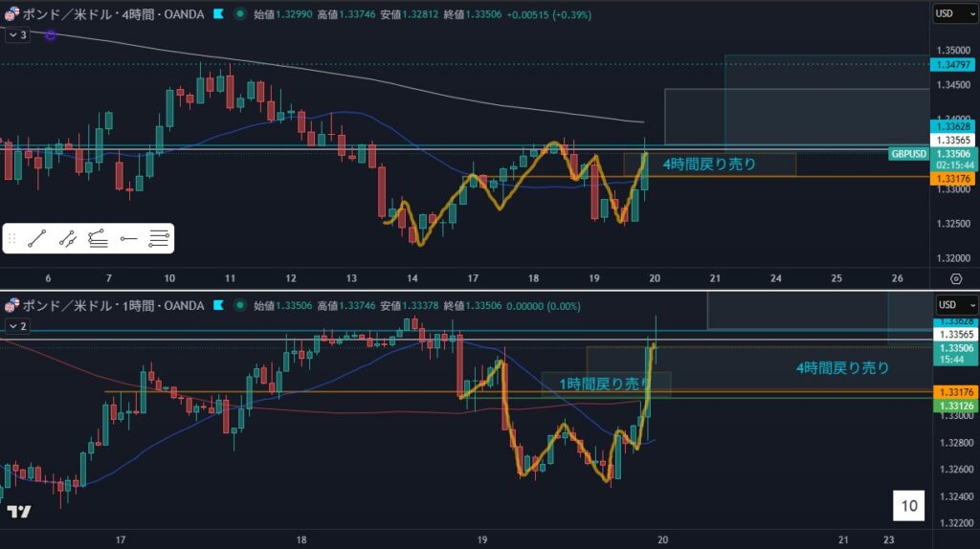Click the cyan flag icon in 4-hour chart header
Image resolution: width=980 pixels, height=549 pixels.
click(x=219, y=14)
